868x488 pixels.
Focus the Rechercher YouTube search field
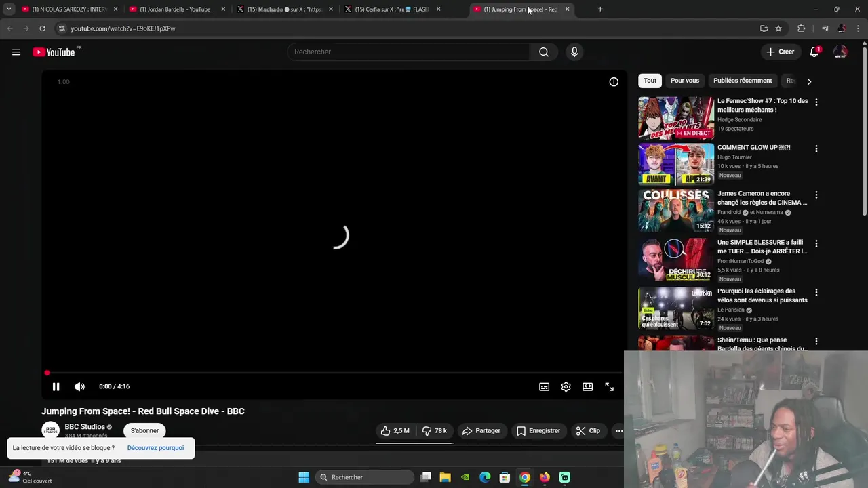pyautogui.click(x=408, y=52)
